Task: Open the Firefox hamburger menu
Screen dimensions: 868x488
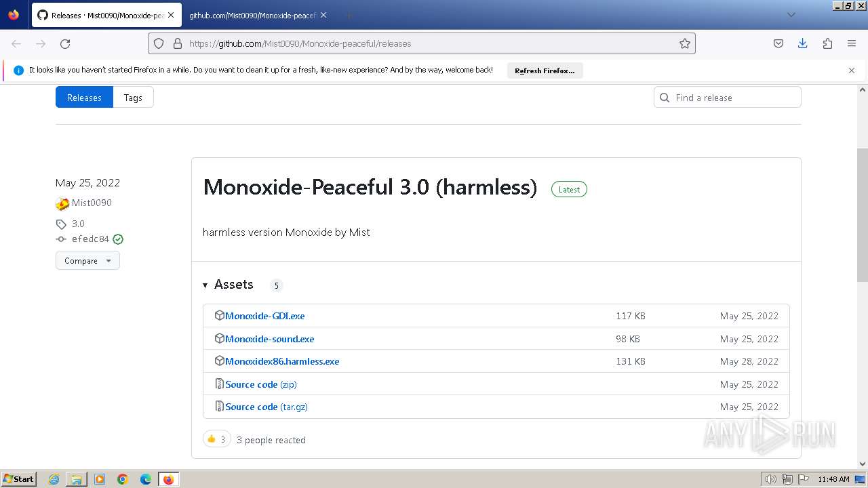Action: pos(852,43)
